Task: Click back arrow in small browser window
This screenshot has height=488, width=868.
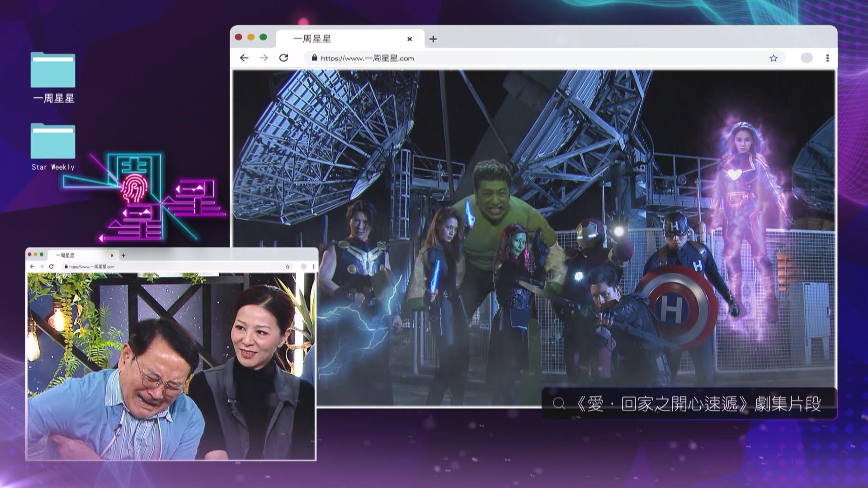Action: [32, 267]
